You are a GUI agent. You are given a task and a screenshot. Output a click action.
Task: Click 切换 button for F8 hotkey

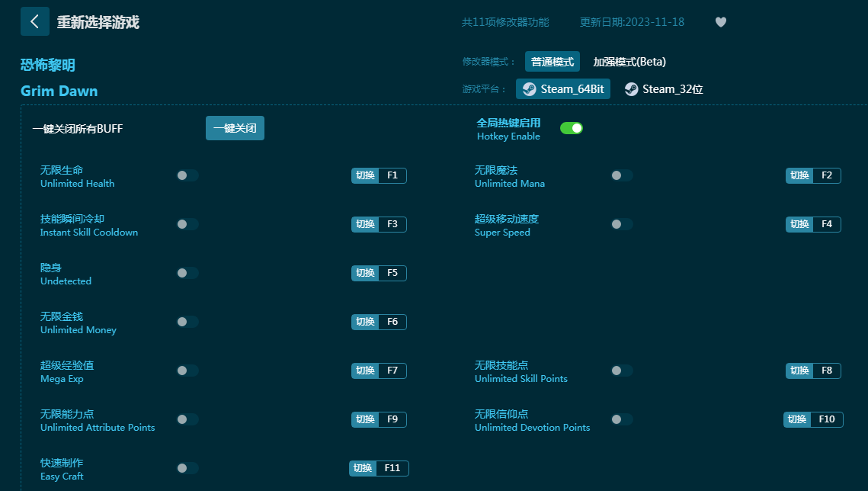[x=799, y=371]
